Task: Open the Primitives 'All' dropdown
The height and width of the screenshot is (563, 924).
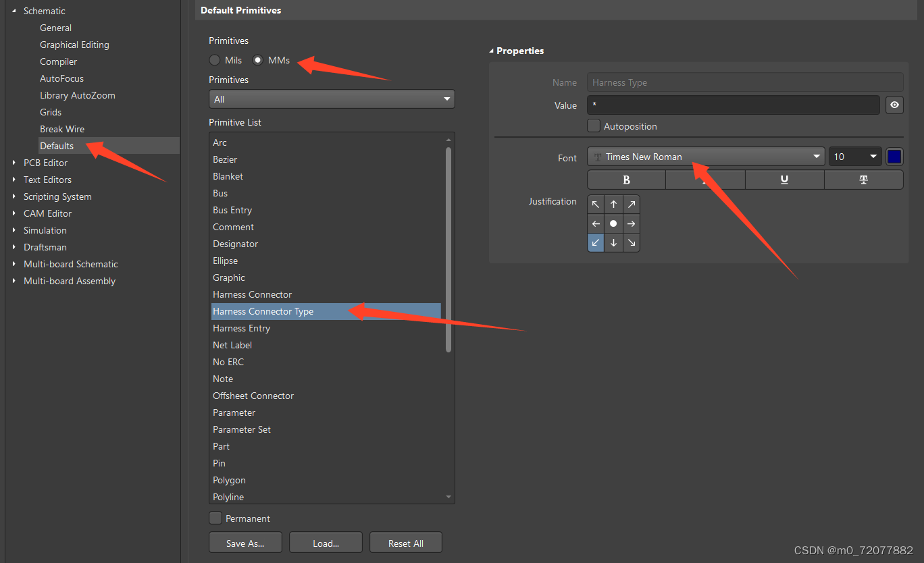Action: [x=332, y=99]
